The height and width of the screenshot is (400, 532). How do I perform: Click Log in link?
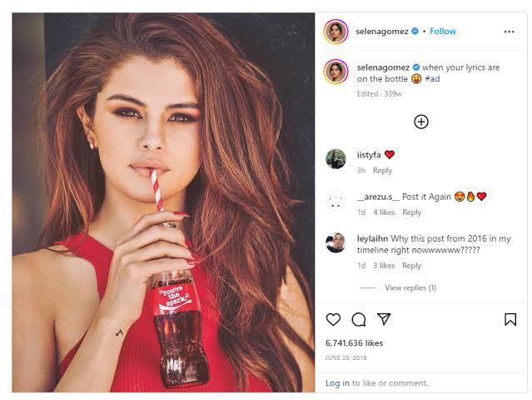[337, 383]
